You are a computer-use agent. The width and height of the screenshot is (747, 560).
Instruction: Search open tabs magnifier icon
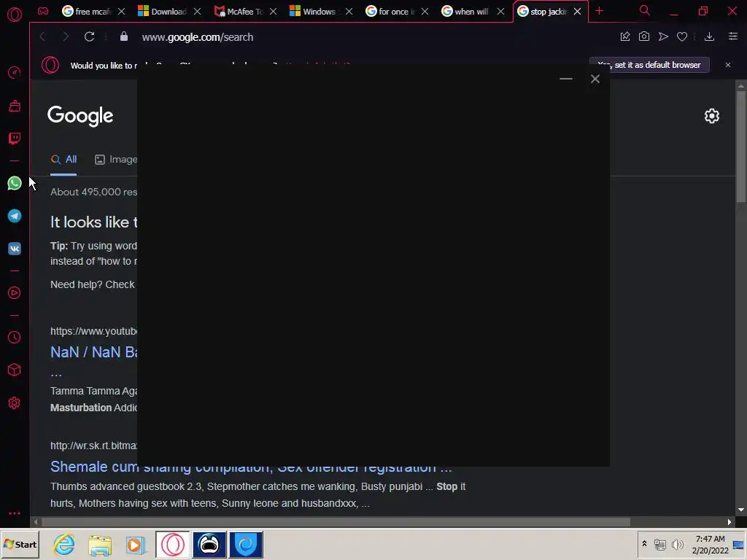(x=645, y=10)
